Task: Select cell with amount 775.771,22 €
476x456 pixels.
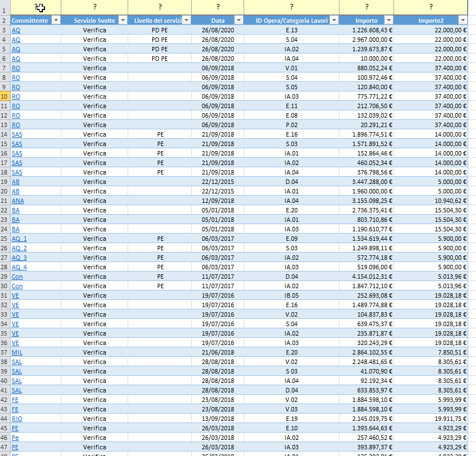Action: (x=366, y=96)
